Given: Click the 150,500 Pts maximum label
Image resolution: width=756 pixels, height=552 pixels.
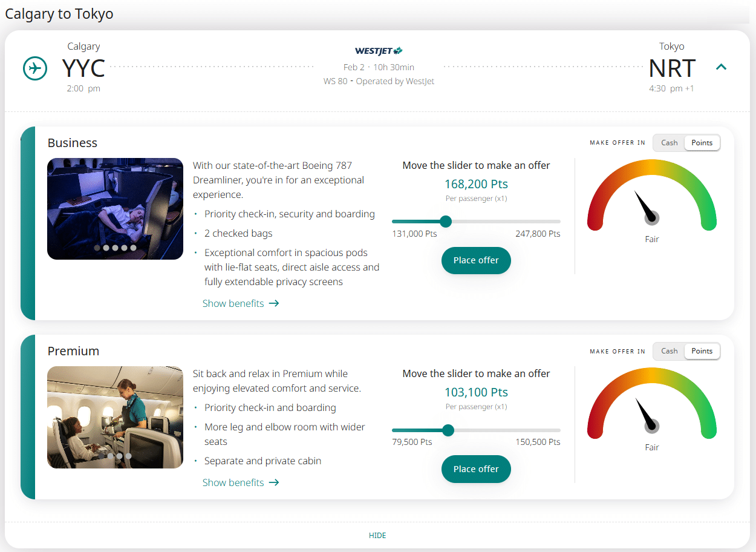Looking at the screenshot, I should [538, 442].
